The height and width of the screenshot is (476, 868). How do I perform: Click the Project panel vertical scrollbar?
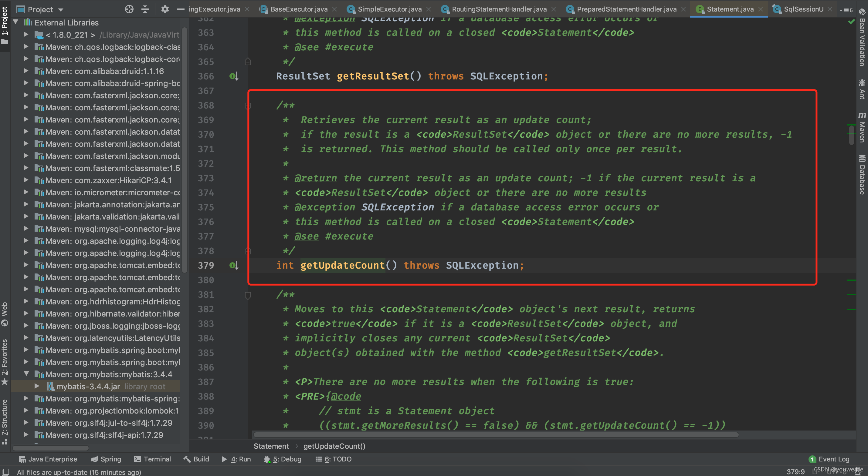coord(184,149)
